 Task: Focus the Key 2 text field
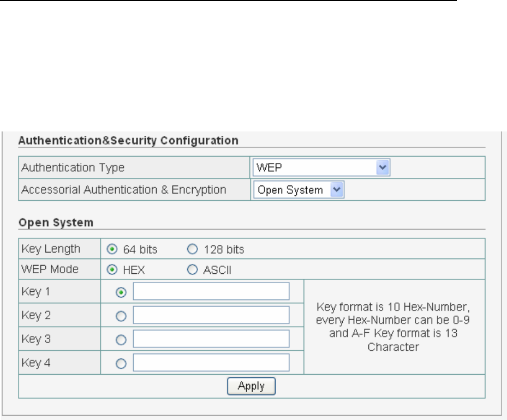click(211, 315)
